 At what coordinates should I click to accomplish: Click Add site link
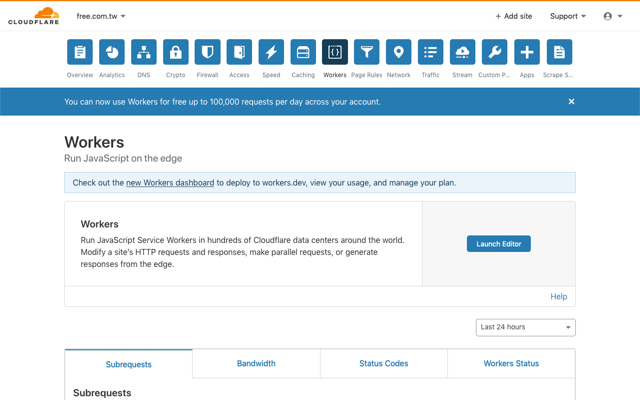(513, 16)
